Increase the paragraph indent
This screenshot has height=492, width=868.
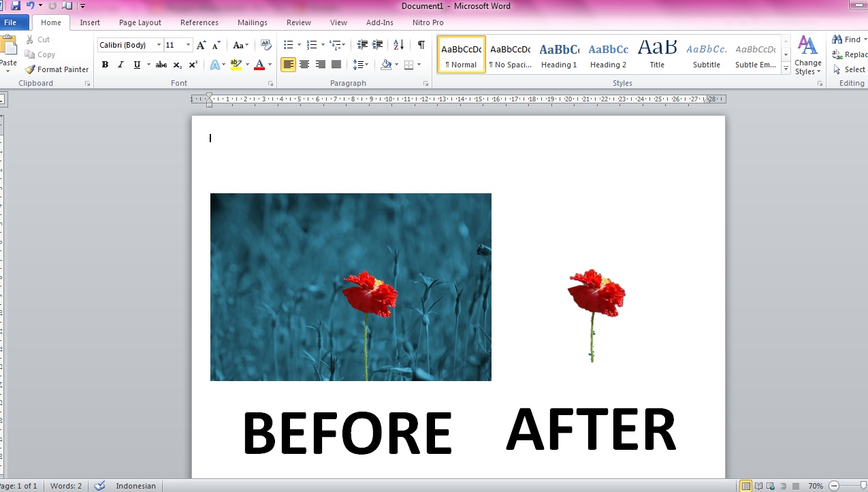[378, 45]
